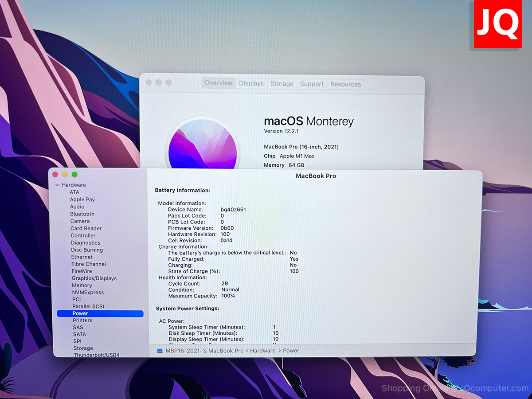Click the State of Charge value 100

pyautogui.click(x=294, y=271)
